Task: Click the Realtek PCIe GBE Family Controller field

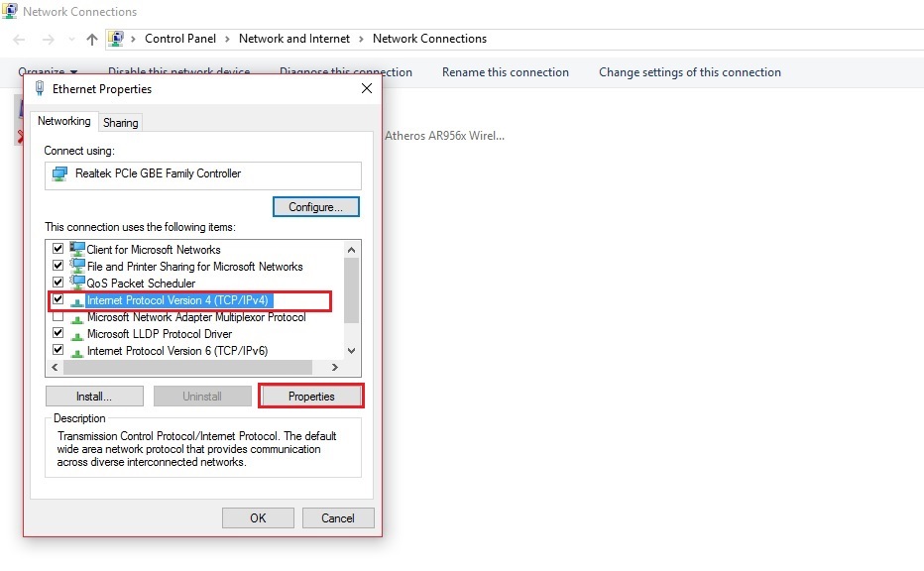Action: 202,175
